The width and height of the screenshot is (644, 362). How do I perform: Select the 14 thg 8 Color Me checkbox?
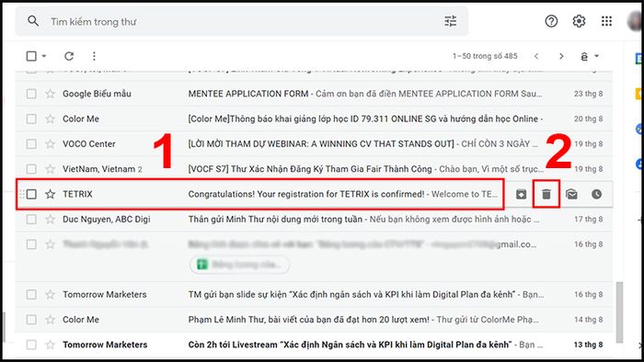31,320
